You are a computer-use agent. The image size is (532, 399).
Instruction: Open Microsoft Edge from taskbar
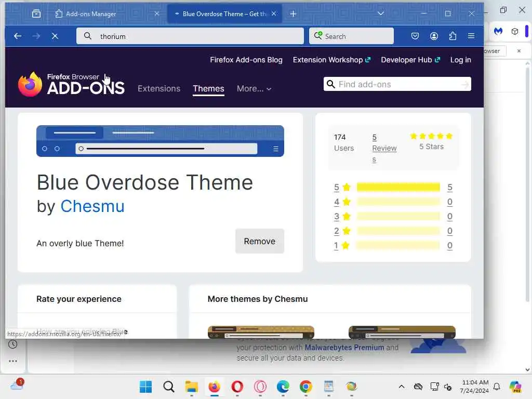click(x=283, y=387)
